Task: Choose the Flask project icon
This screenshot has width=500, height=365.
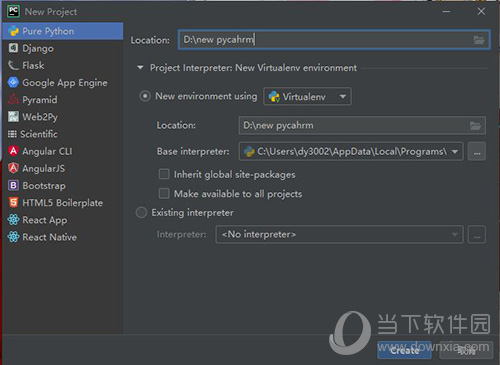Action: click(13, 65)
